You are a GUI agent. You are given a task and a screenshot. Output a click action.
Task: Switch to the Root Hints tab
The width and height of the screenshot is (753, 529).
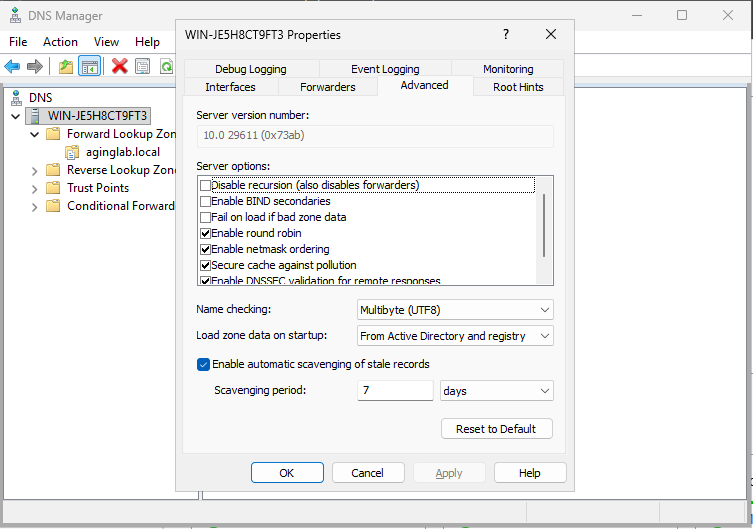[x=518, y=87]
